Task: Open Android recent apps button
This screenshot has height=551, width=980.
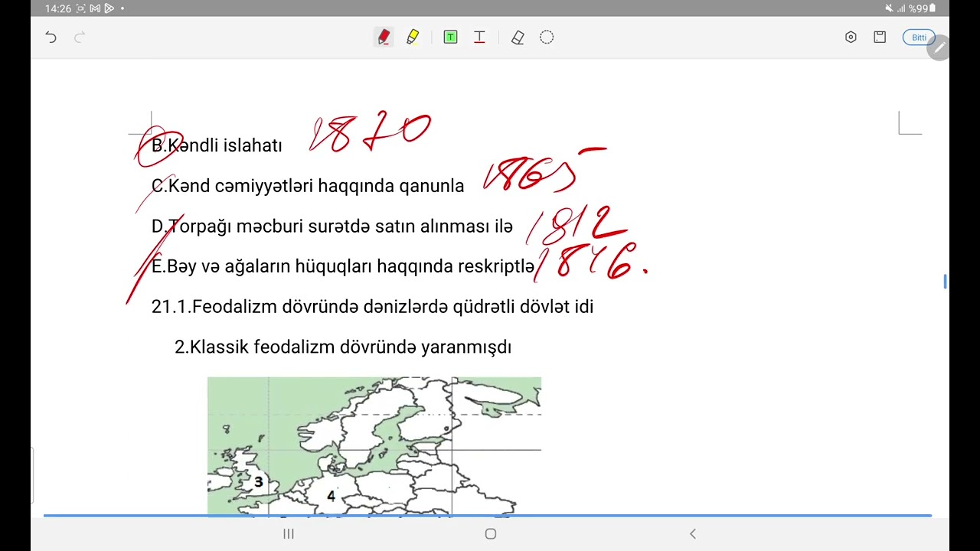Action: [x=289, y=534]
